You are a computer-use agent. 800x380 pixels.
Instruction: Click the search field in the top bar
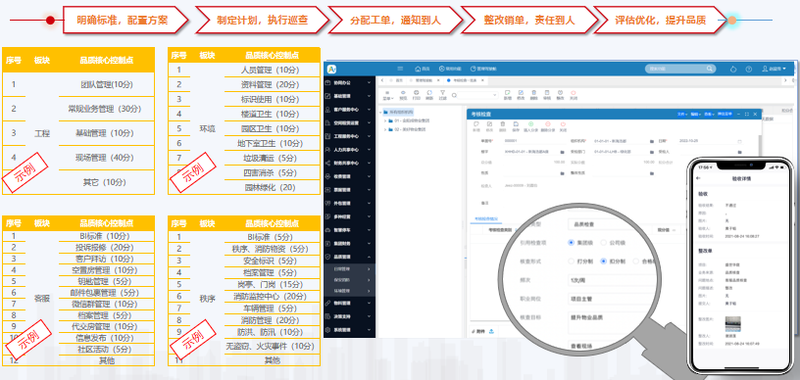[x=680, y=69]
